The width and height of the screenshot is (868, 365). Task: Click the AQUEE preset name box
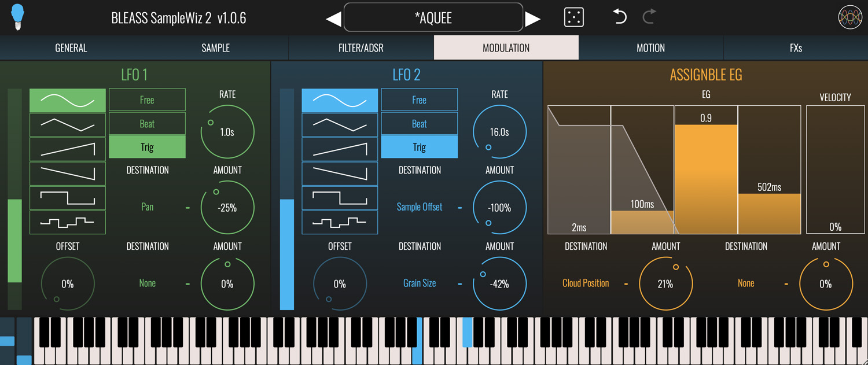[433, 18]
